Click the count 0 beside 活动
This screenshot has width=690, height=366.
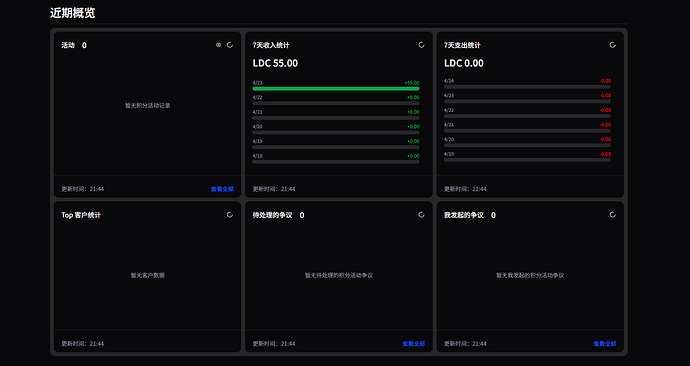point(84,45)
